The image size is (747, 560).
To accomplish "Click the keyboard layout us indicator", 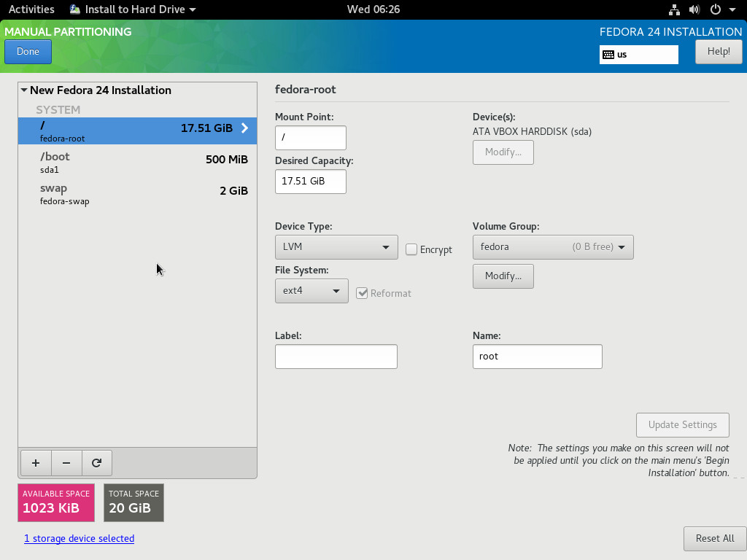I will [x=638, y=55].
